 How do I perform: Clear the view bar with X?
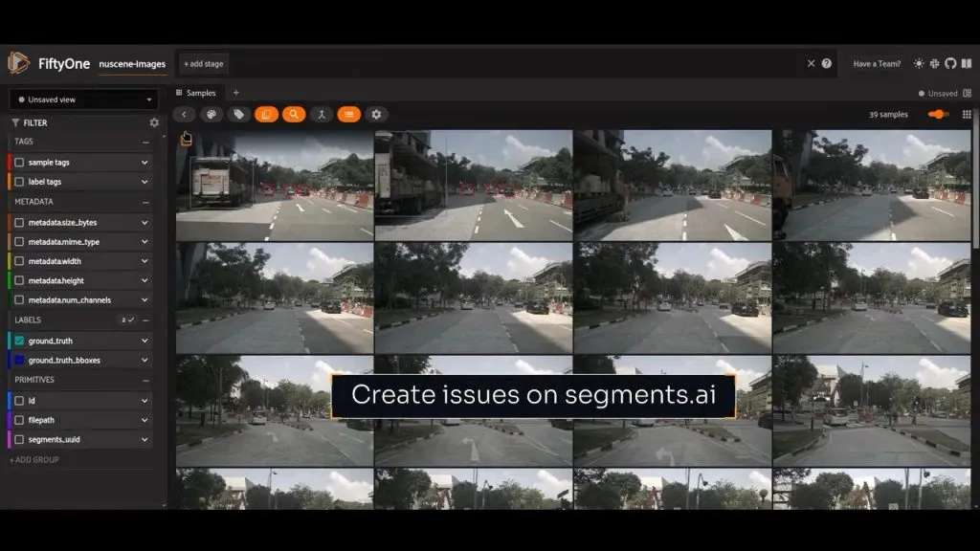coord(811,64)
